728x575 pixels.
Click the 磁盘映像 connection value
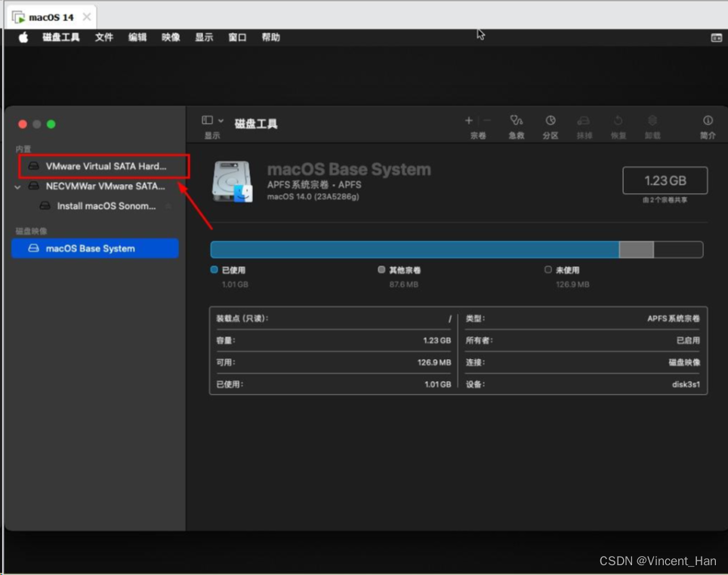point(684,362)
